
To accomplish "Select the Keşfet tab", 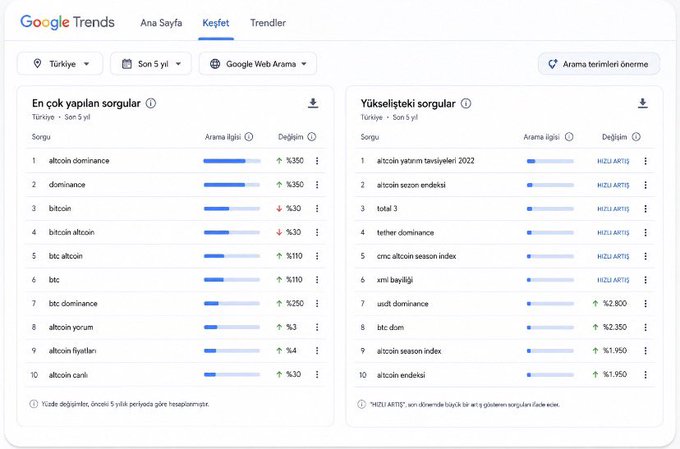I will click(x=216, y=23).
